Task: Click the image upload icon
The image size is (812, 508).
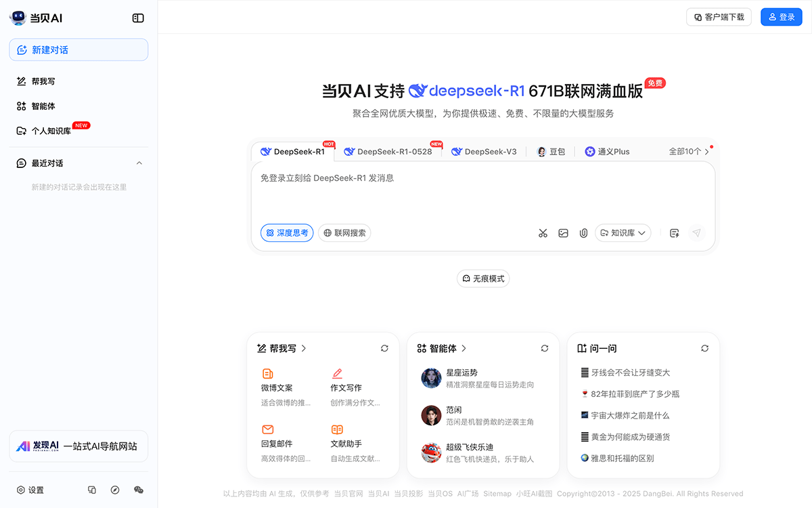Action: 563,233
